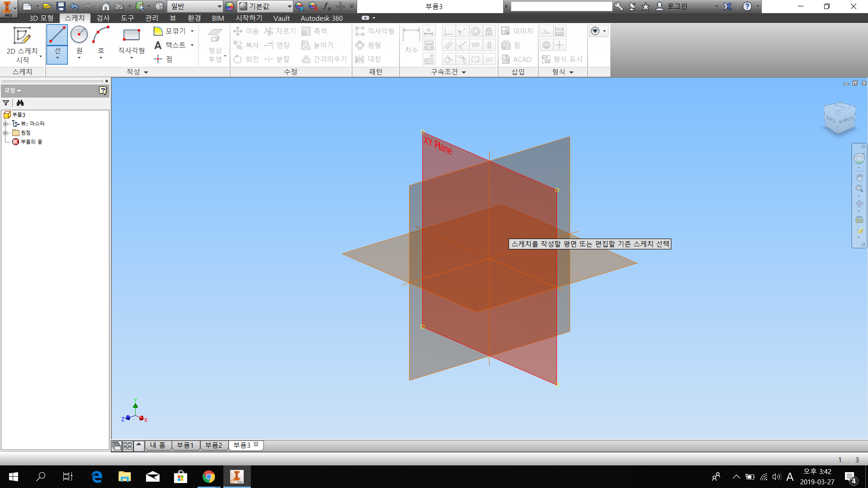
Task: Expand the 원점 (Origin) folder
Action: [x=5, y=133]
